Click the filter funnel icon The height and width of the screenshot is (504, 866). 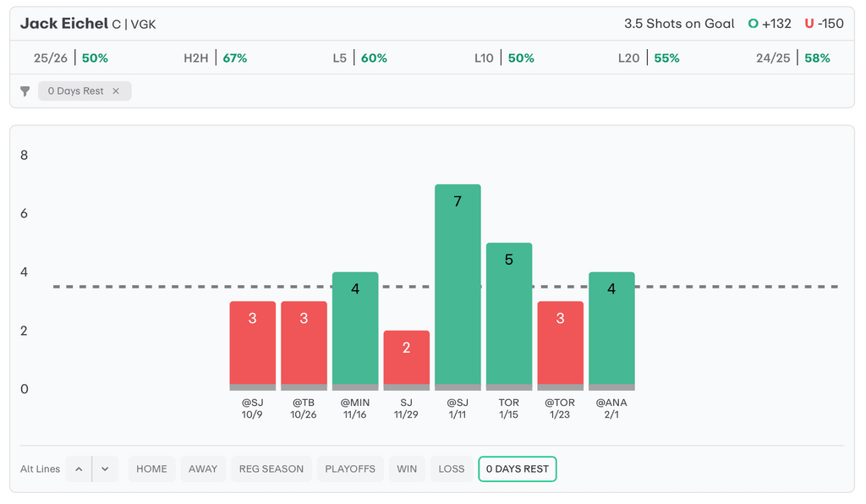[x=25, y=91]
